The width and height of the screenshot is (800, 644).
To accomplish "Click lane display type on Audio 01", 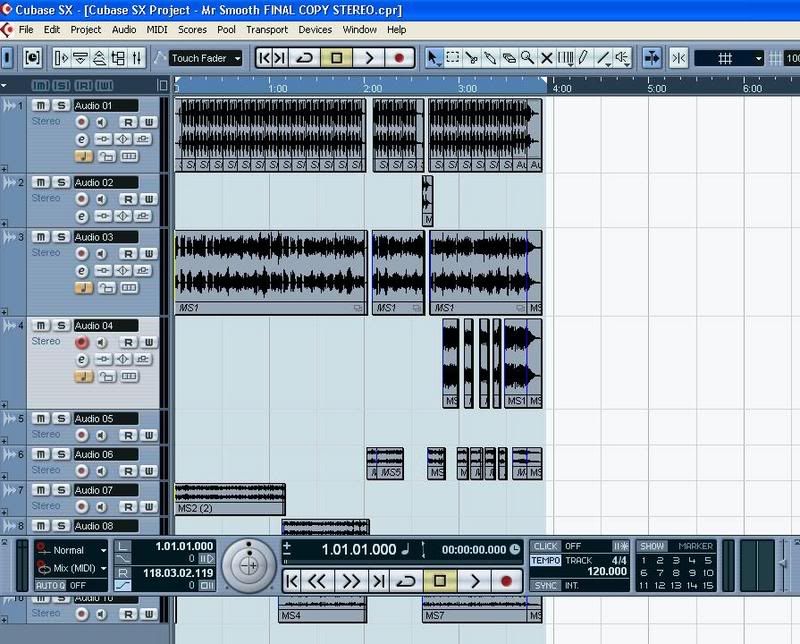I will (129, 156).
